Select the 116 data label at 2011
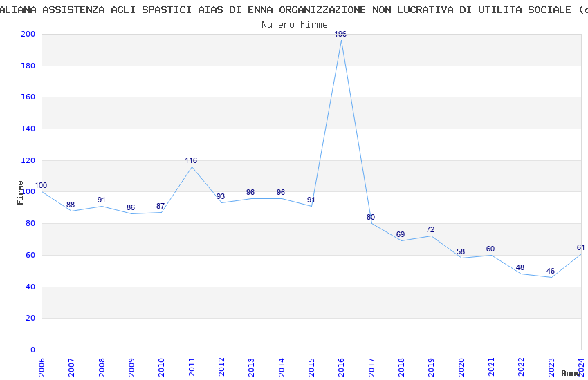Screen dimensions: 588x380 pyautogui.click(x=191, y=160)
